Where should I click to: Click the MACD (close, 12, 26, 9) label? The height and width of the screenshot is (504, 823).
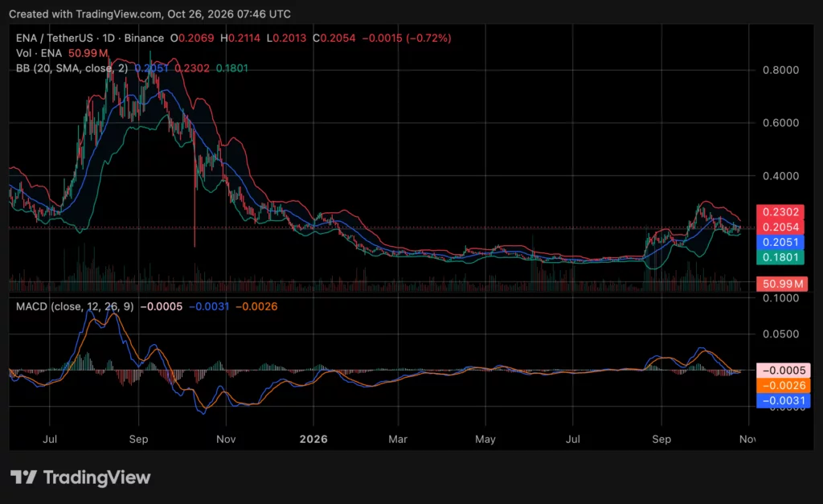coord(75,306)
